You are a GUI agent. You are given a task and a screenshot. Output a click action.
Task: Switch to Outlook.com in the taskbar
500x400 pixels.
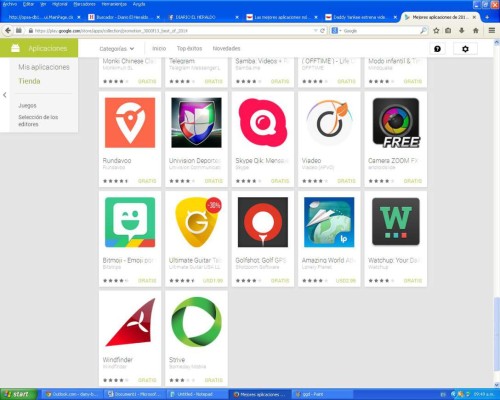point(72,394)
